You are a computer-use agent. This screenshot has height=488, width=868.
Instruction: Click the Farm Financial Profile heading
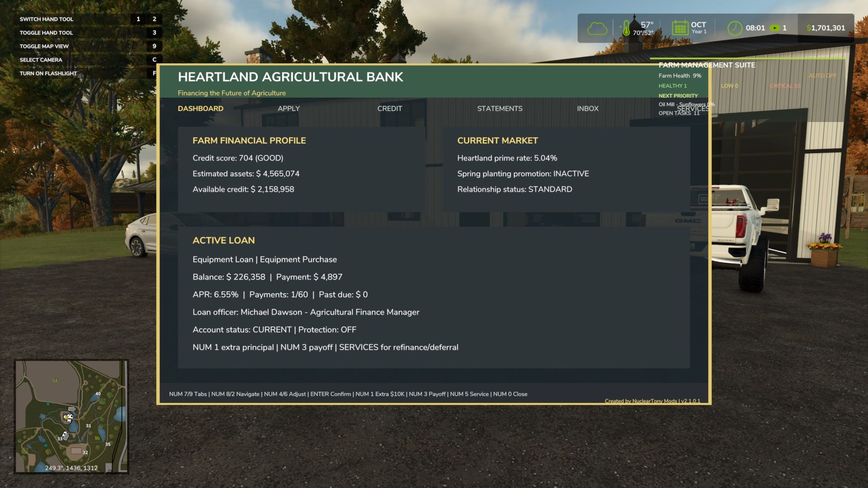point(249,141)
